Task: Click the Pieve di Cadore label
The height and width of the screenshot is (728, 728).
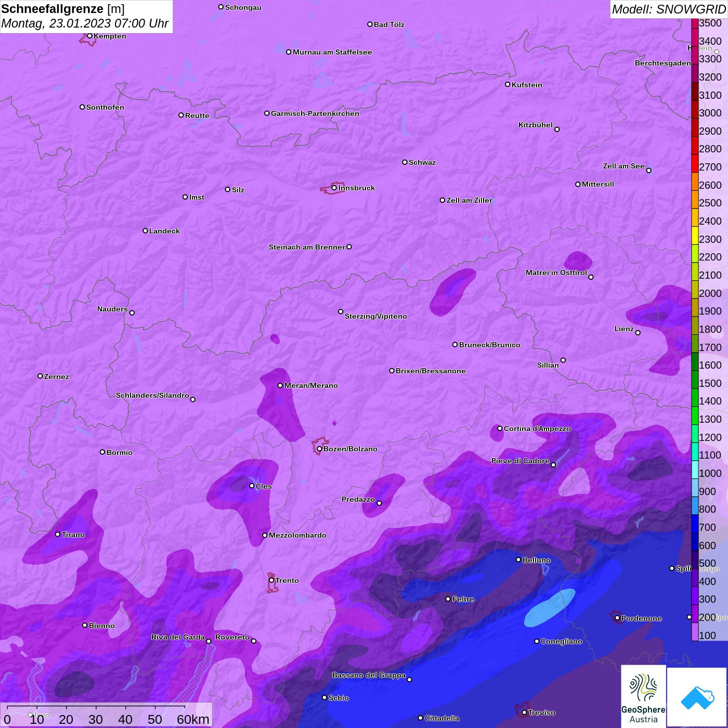Action: [x=521, y=461]
